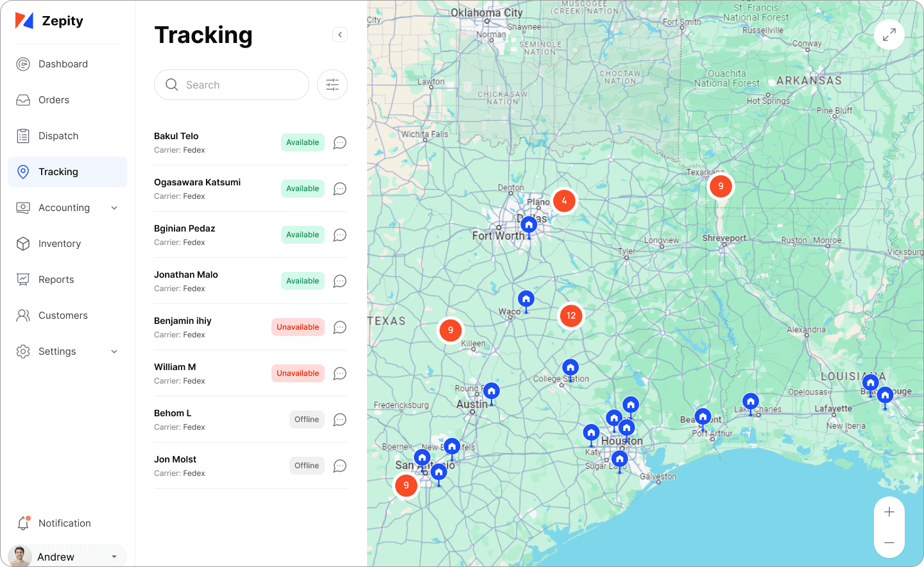Go to Dashboard page

pyautogui.click(x=63, y=64)
